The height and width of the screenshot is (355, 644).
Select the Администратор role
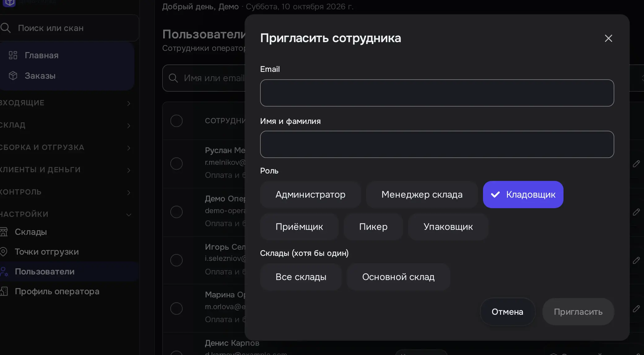coord(310,195)
